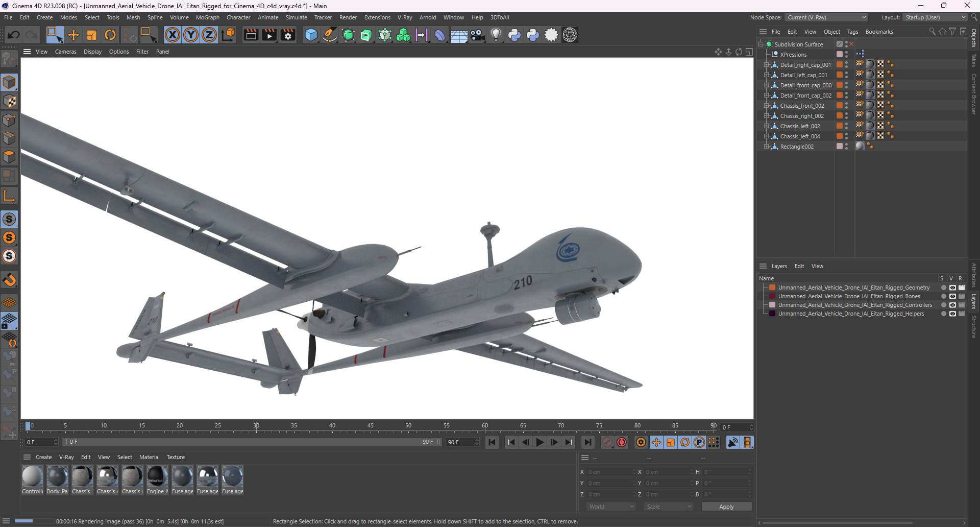Open Edit Render Settings icon
Viewport: 980px width, 527px height.
click(288, 35)
